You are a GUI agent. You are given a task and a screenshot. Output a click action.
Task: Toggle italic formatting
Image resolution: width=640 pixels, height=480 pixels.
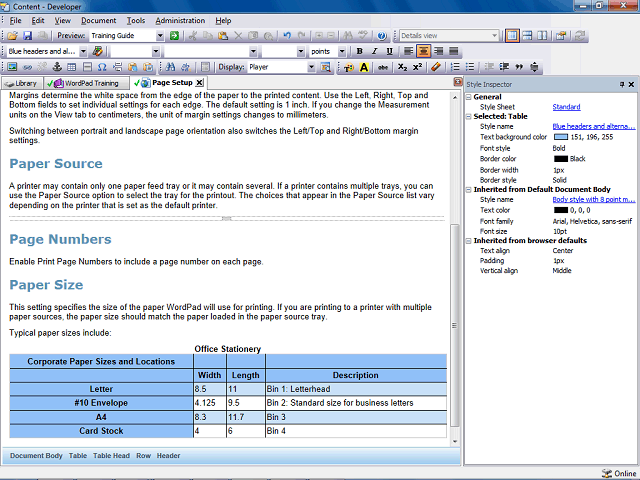375,51
